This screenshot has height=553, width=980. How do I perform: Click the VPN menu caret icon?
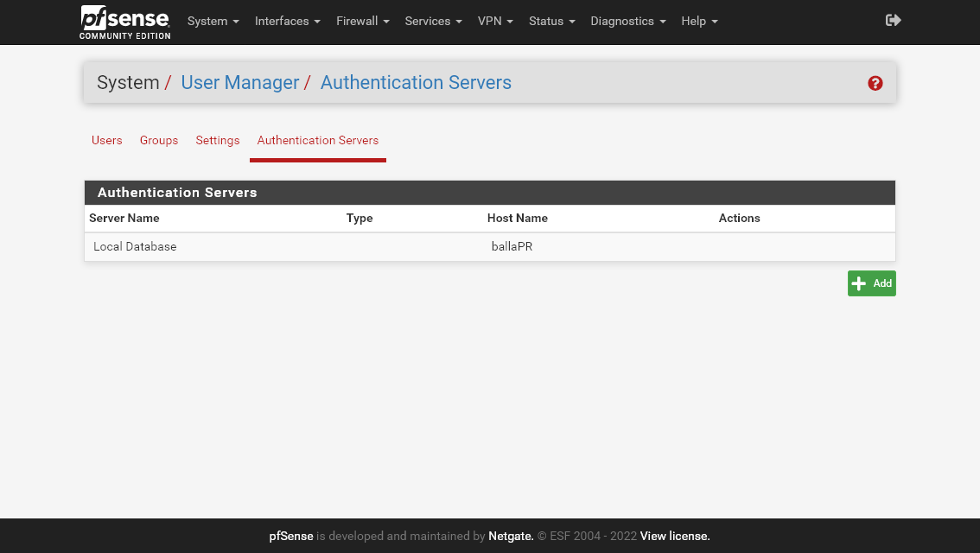click(x=511, y=21)
